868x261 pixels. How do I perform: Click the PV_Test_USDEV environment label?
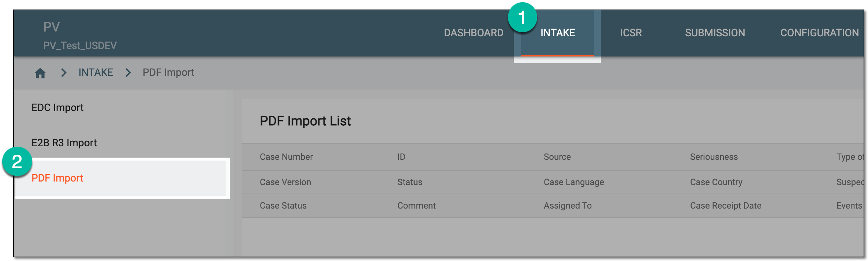click(80, 45)
